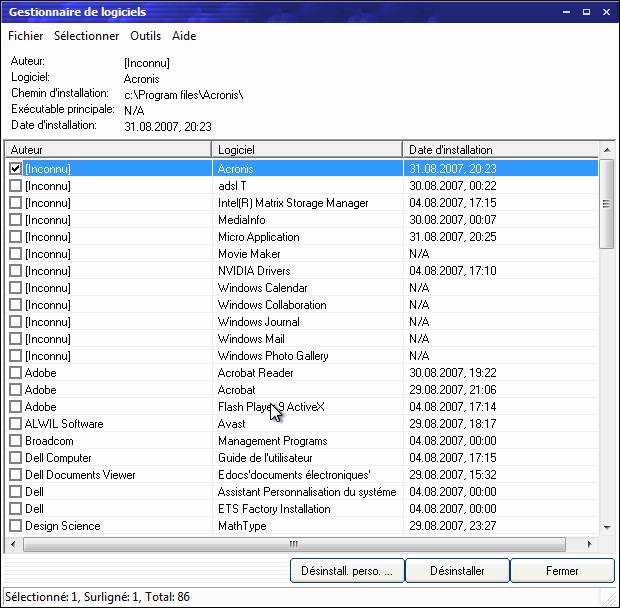Viewport: 620px width, 608px height.
Task: Check the Dell Computer row checkbox
Action: tap(15, 458)
